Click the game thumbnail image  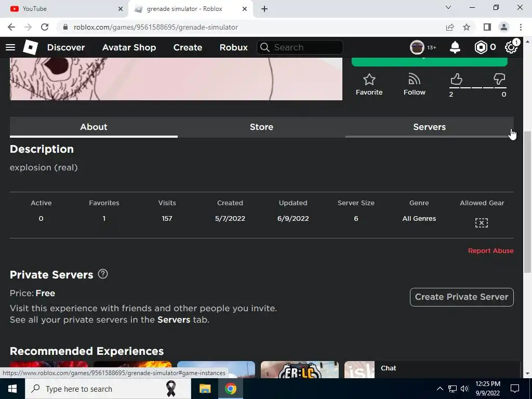(176, 79)
